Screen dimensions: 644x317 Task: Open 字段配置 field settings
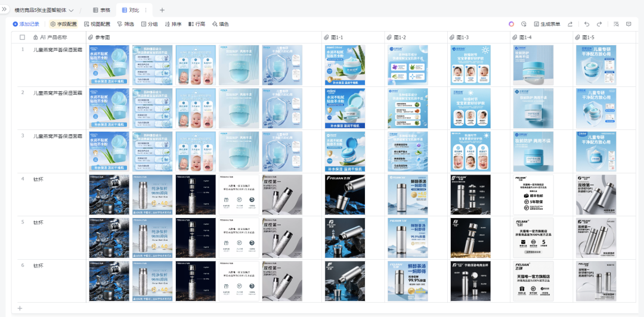63,24
